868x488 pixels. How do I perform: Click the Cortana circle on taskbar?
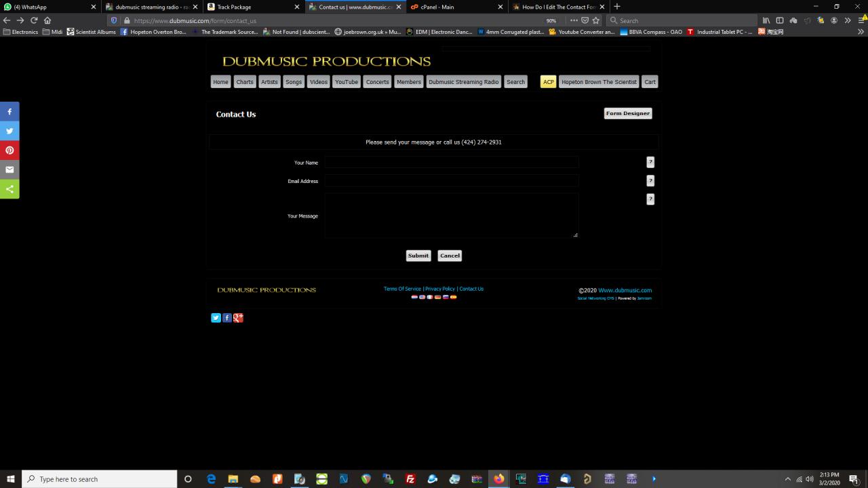(188, 479)
